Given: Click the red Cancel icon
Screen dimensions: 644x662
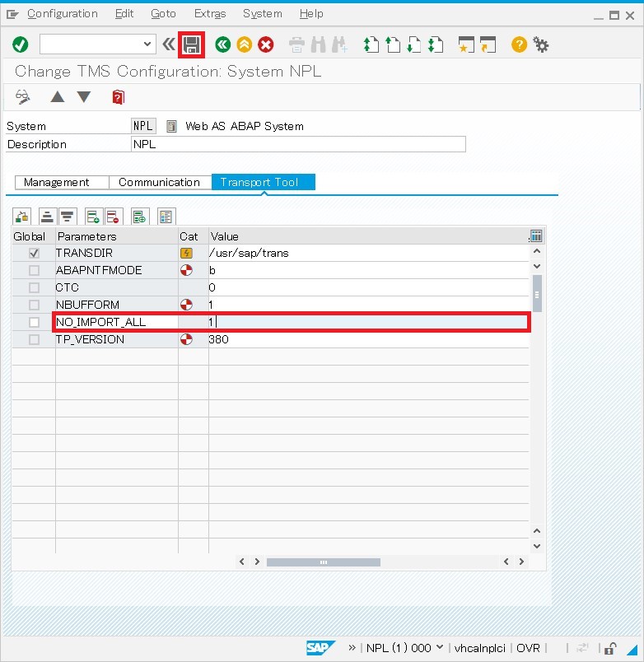Looking at the screenshot, I should (x=266, y=44).
